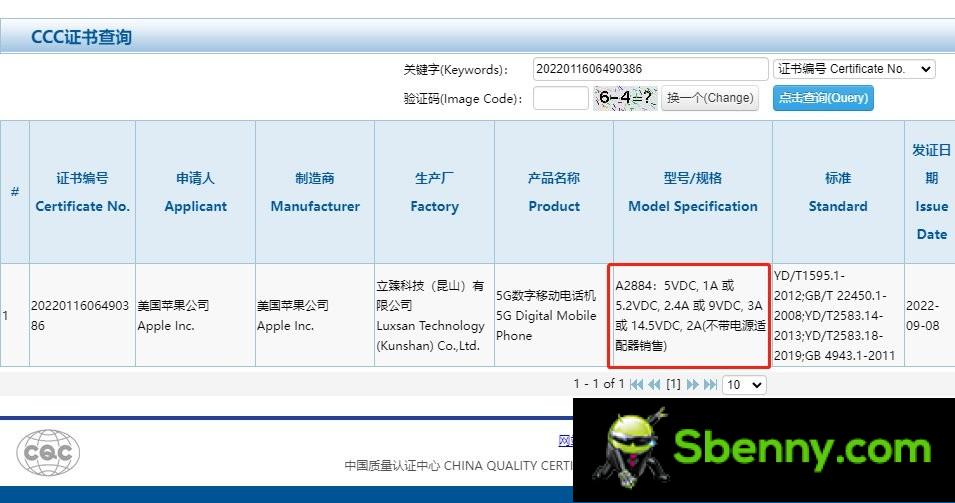Click the CCC证书查询 page title
955x503 pixels.
(82, 37)
